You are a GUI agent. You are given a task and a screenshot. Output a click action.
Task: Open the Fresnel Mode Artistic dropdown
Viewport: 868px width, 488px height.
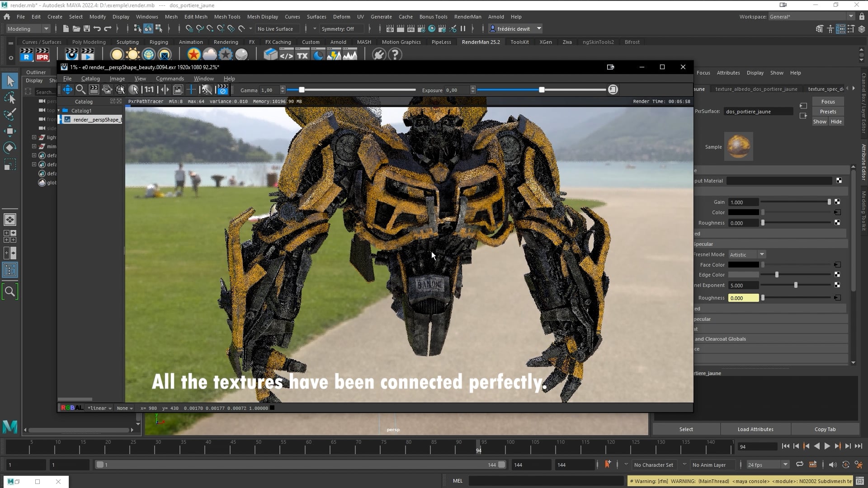click(746, 254)
